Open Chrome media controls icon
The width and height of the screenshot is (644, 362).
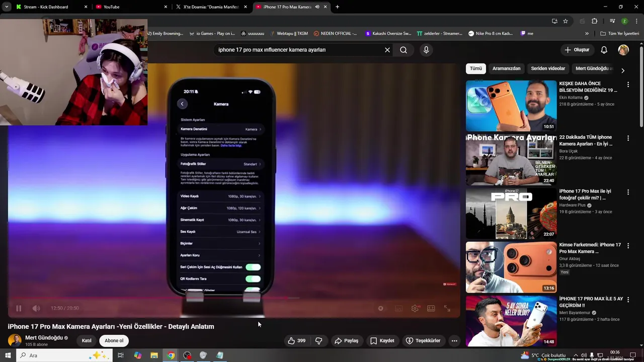(612, 21)
